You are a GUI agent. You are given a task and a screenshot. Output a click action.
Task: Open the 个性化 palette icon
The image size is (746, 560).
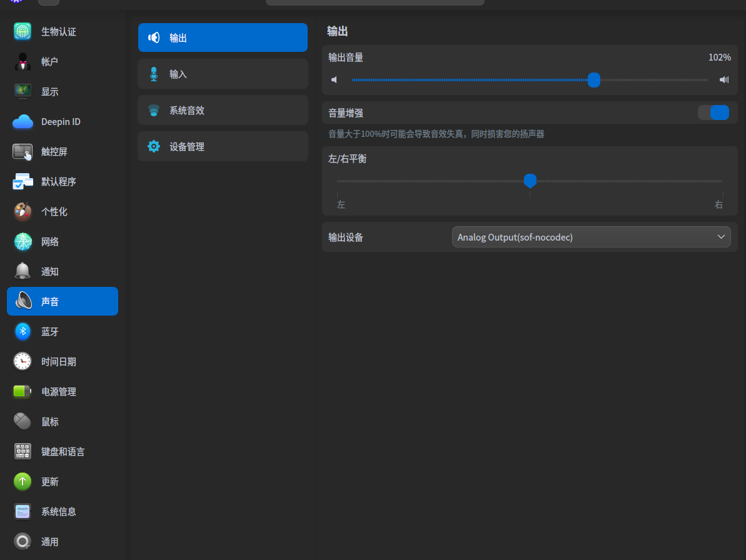[23, 212]
